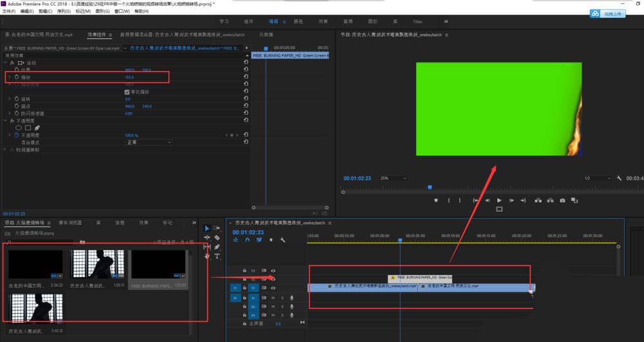Switch to 媒体浏览器 tab
The width and height of the screenshot is (644, 342).
(x=70, y=223)
